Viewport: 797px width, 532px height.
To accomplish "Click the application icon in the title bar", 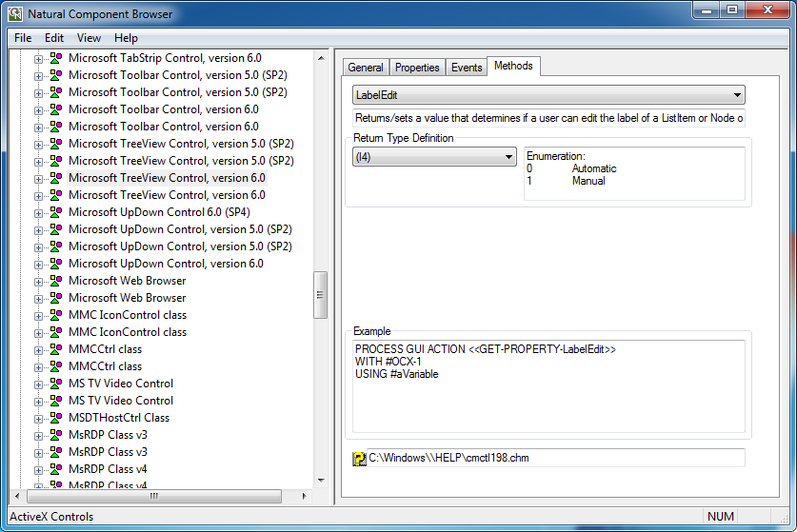I will point(14,14).
